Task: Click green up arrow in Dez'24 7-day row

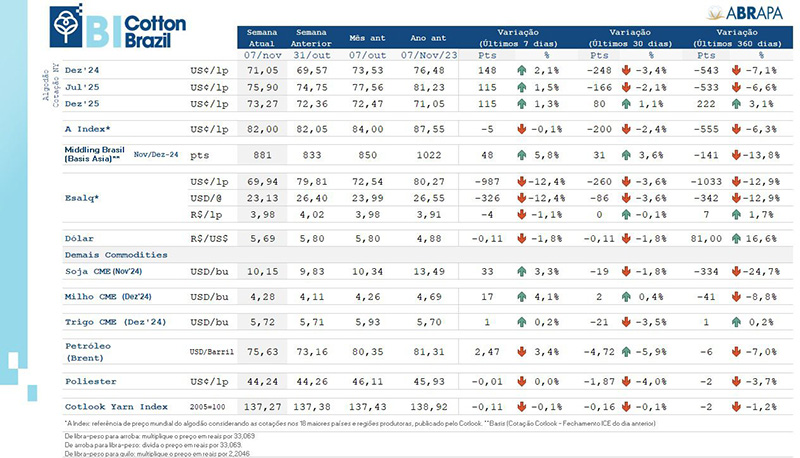Action: 521,70
